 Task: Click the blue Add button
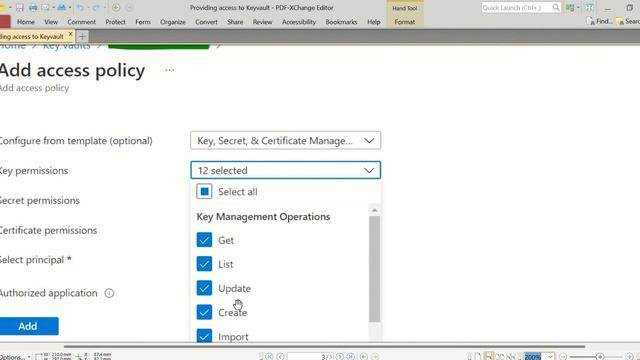29,326
